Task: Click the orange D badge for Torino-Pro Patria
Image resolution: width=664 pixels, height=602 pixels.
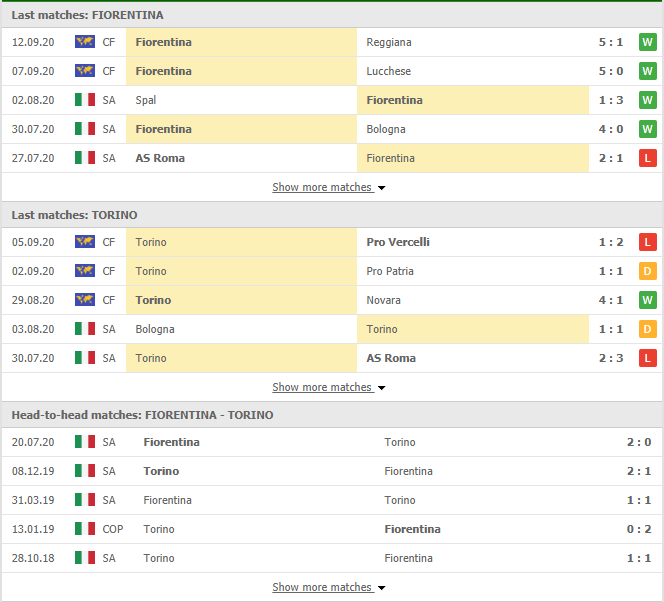Action: (647, 271)
